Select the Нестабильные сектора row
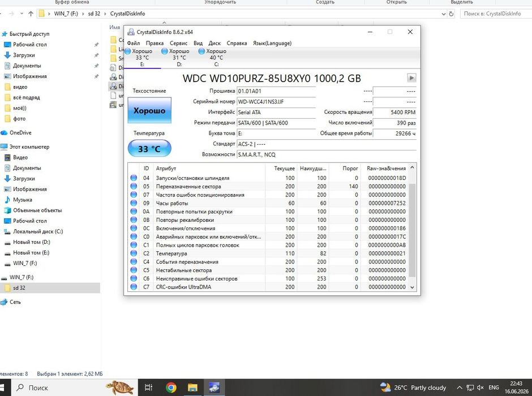Viewport: 532px width, 396px height. [268, 270]
